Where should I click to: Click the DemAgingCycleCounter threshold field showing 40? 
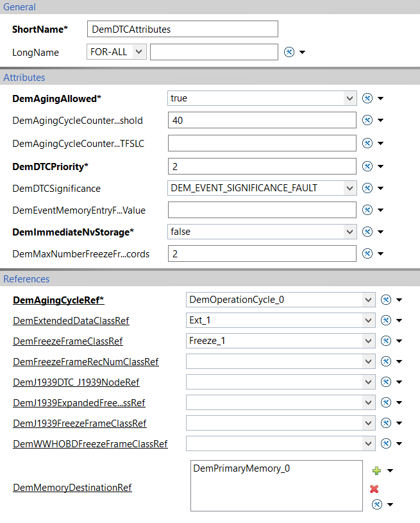[262, 121]
